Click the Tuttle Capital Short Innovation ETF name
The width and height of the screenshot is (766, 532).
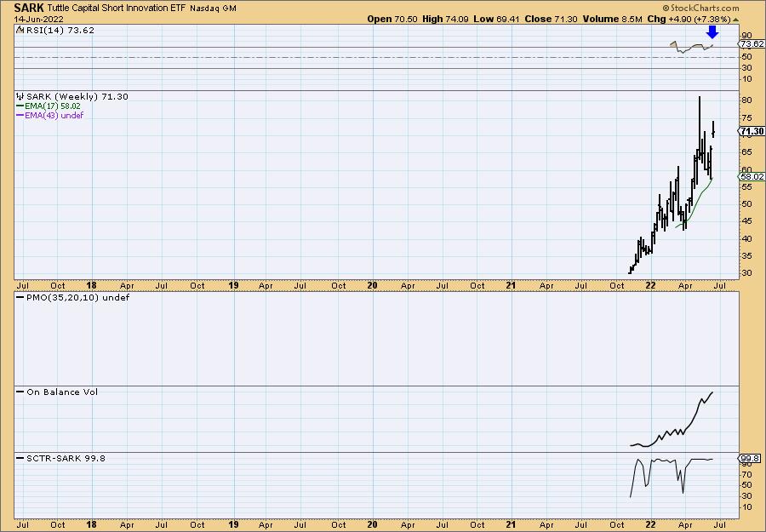coord(117,9)
